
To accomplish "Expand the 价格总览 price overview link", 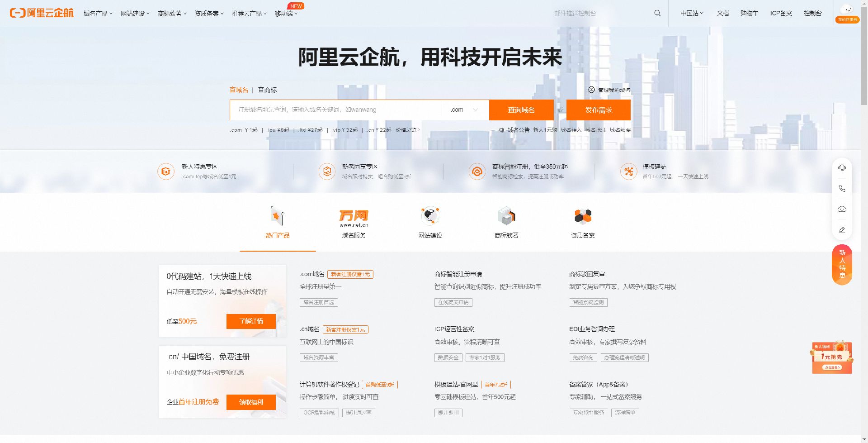I will pyautogui.click(x=408, y=130).
